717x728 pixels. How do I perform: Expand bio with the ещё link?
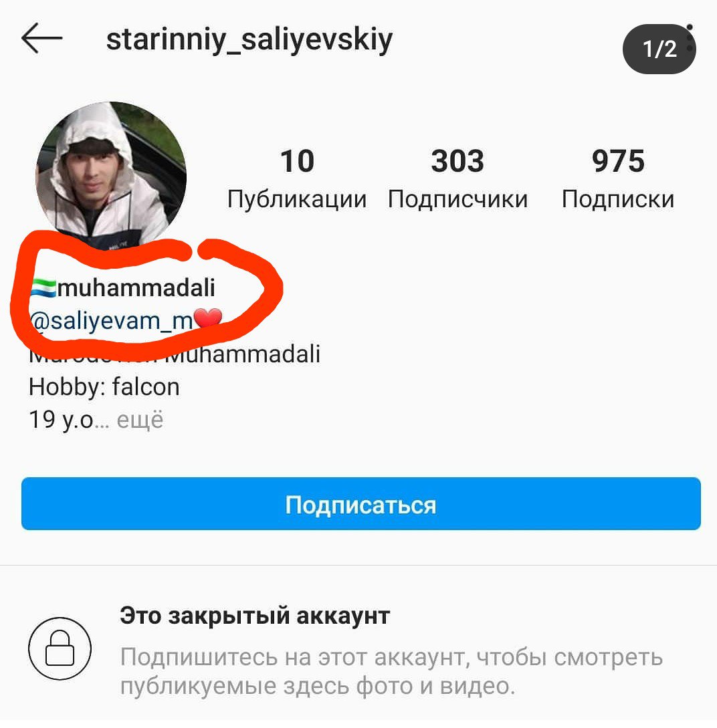(140, 420)
